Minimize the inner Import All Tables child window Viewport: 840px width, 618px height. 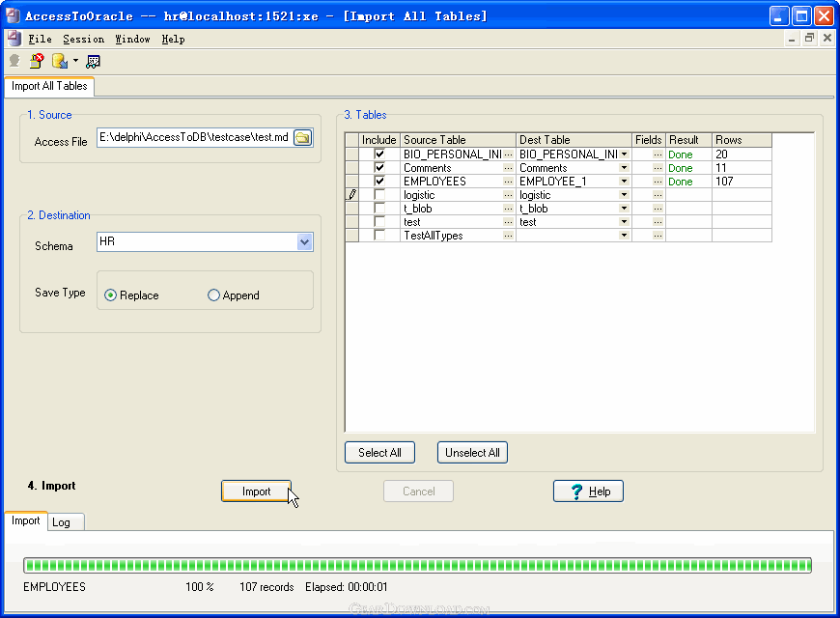pos(792,38)
